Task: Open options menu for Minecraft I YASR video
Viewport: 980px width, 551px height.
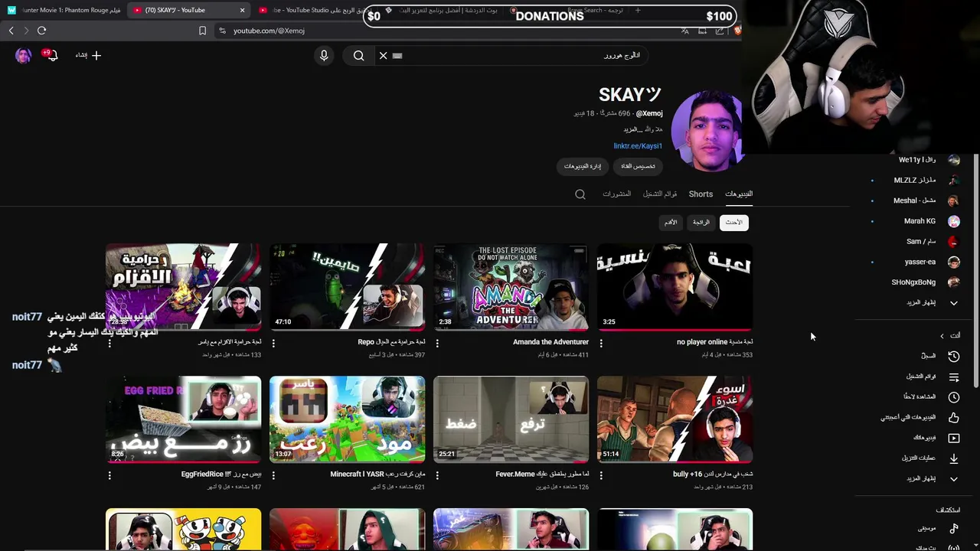Action: [x=273, y=475]
